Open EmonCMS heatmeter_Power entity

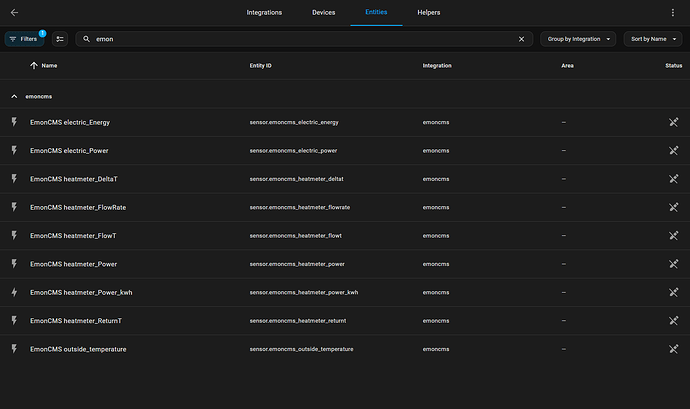[73, 264]
